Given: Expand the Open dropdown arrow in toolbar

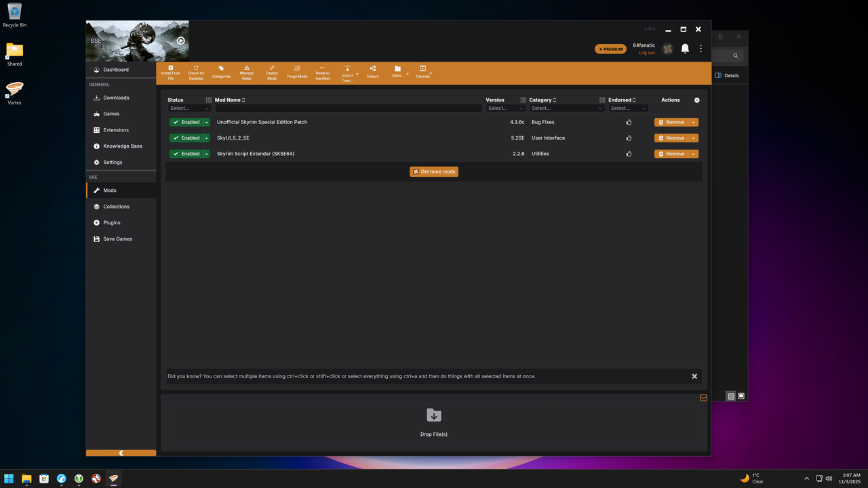Looking at the screenshot, I should click(x=408, y=73).
